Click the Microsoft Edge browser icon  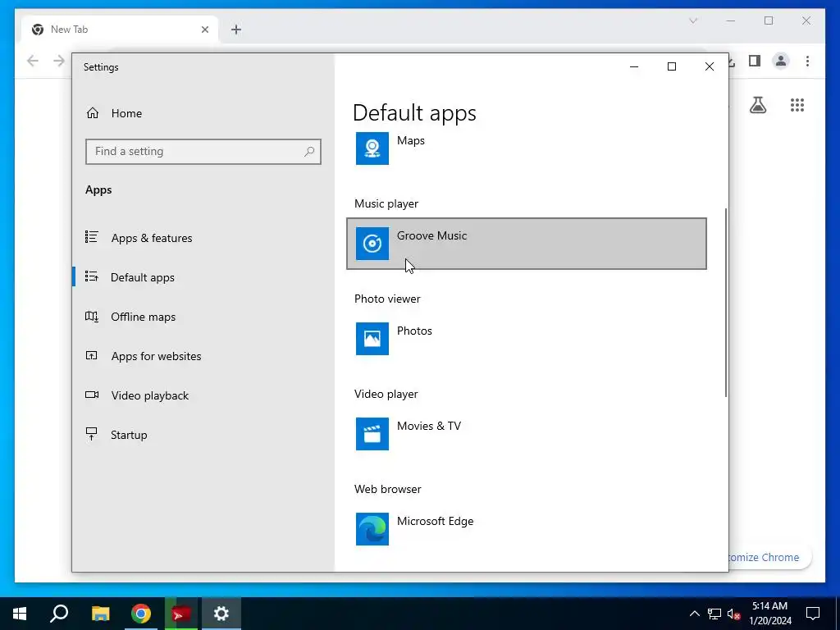point(372,529)
